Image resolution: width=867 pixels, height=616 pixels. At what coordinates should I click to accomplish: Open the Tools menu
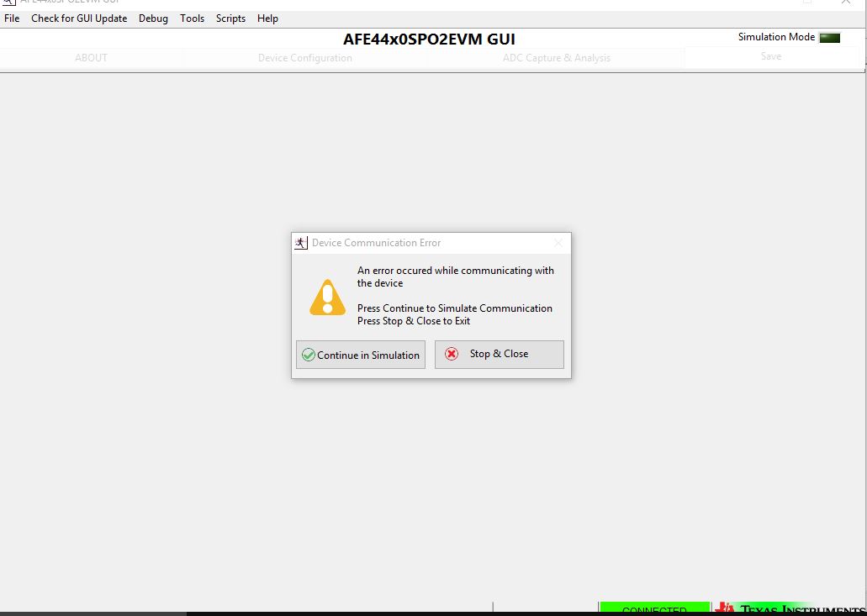(x=192, y=18)
